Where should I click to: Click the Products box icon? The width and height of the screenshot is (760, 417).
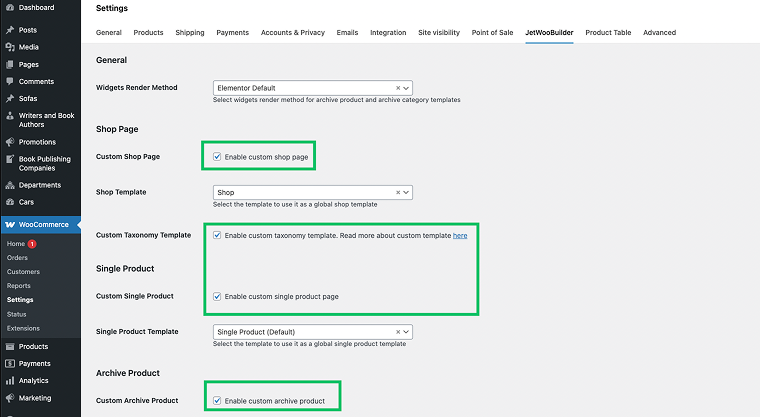pyautogui.click(x=10, y=347)
